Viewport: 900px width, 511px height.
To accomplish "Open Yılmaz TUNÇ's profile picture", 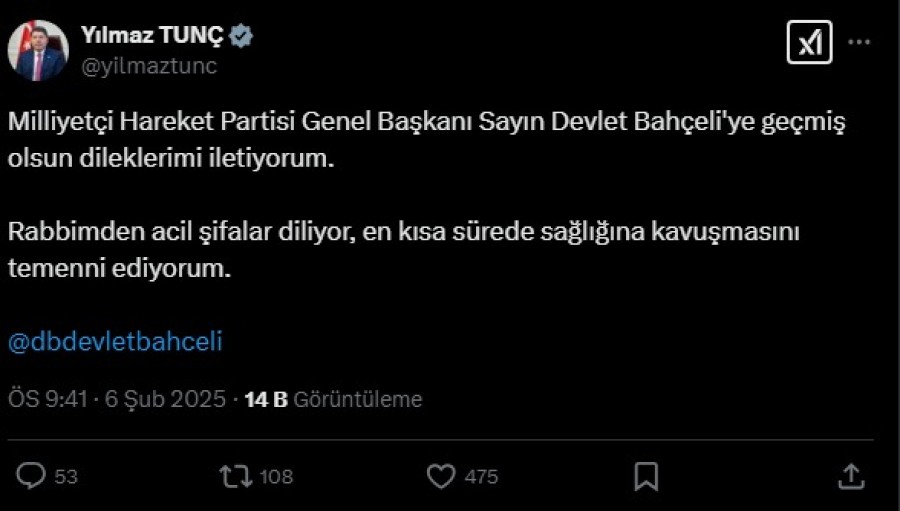I will pyautogui.click(x=38, y=50).
